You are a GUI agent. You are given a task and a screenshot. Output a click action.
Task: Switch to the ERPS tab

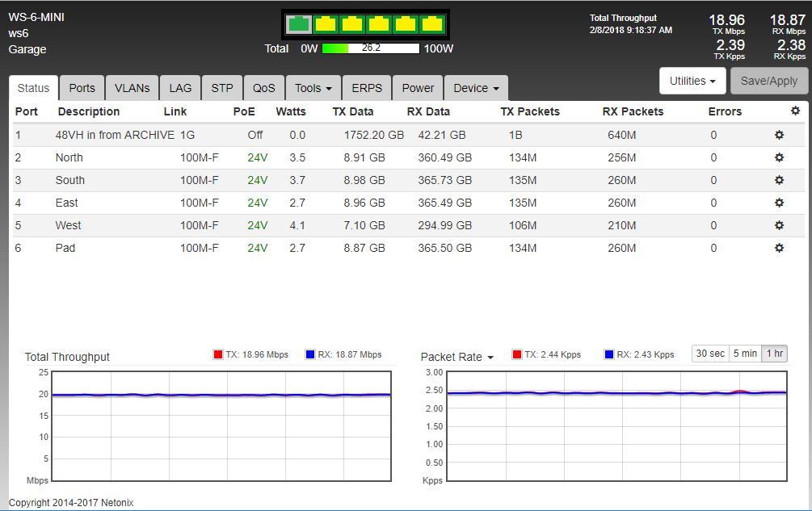click(367, 88)
